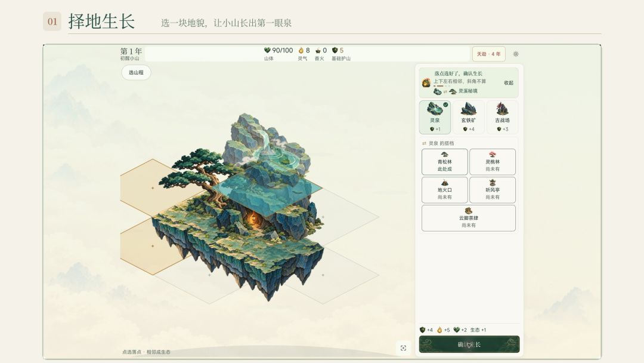Click the 灵溪秘境 combo name text
Viewport: 644px width, 363px height.
(468, 91)
